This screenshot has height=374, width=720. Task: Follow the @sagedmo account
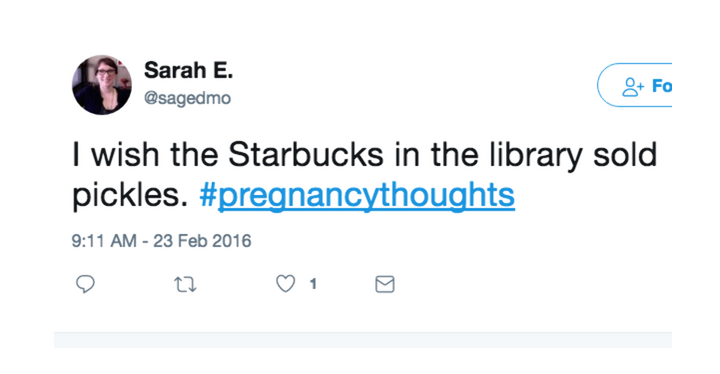[x=635, y=85]
